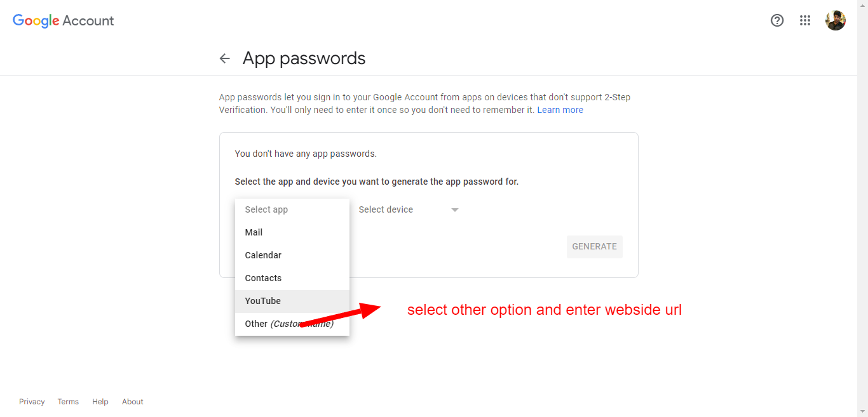
Task: Click the profile avatar picture
Action: click(835, 20)
